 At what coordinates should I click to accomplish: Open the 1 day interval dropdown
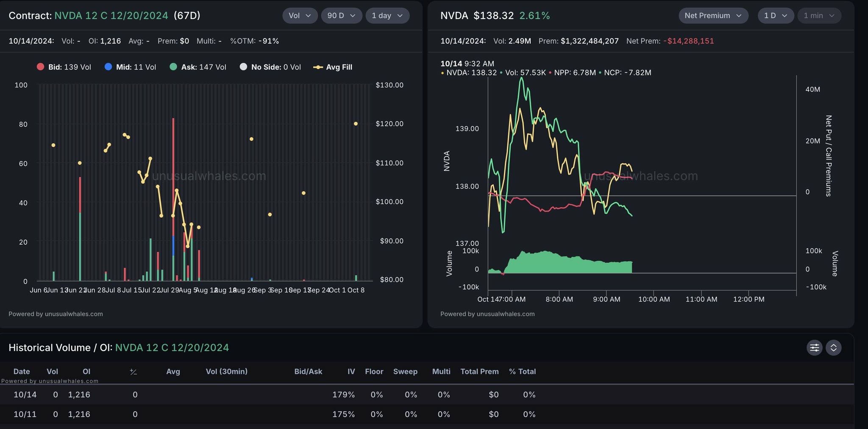click(x=387, y=16)
